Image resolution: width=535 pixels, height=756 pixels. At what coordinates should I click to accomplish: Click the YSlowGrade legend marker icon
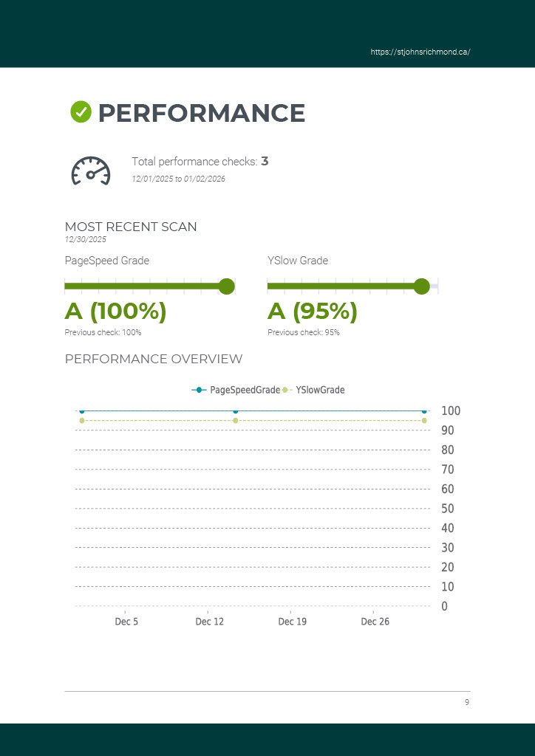point(285,390)
